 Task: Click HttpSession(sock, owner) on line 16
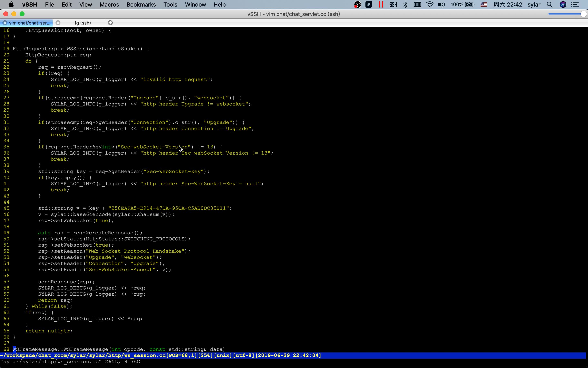[67, 30]
